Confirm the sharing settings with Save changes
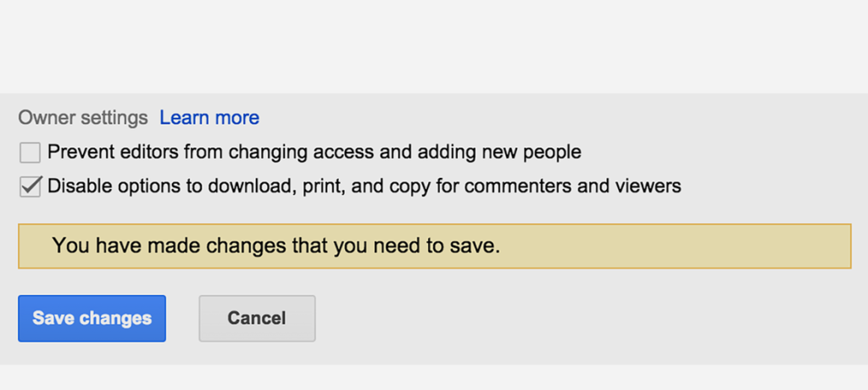 [x=92, y=319]
